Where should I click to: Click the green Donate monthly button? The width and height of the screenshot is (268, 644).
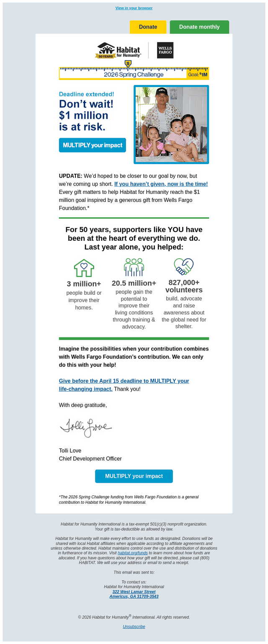(199, 27)
